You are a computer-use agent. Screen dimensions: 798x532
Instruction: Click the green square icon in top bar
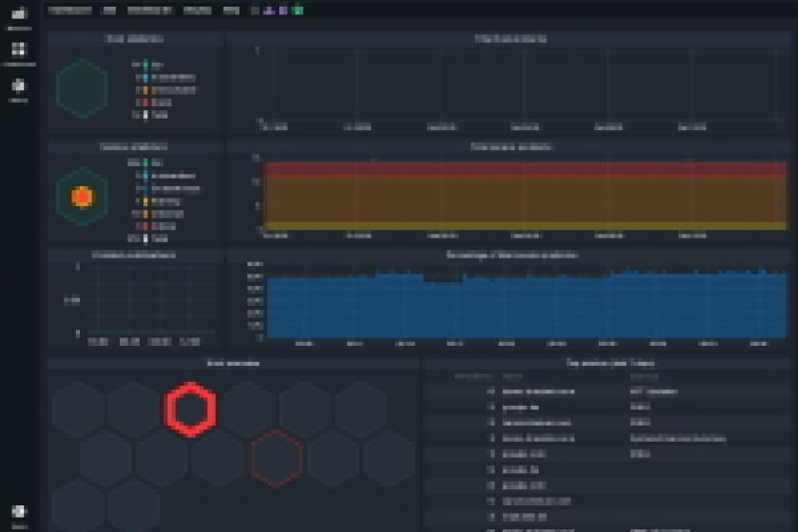(298, 10)
